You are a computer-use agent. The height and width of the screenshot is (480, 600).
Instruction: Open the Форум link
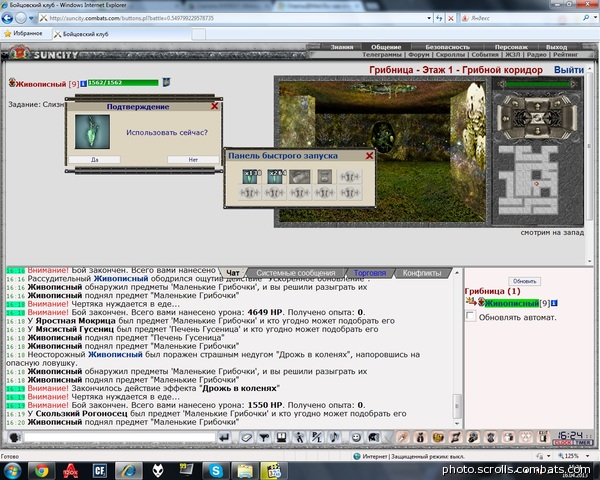pos(418,55)
